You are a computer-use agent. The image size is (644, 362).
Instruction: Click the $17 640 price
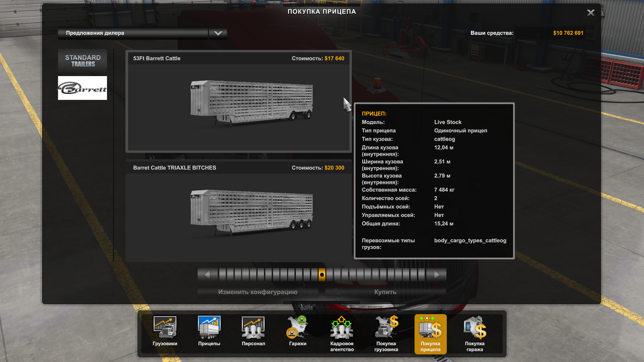[334, 58]
